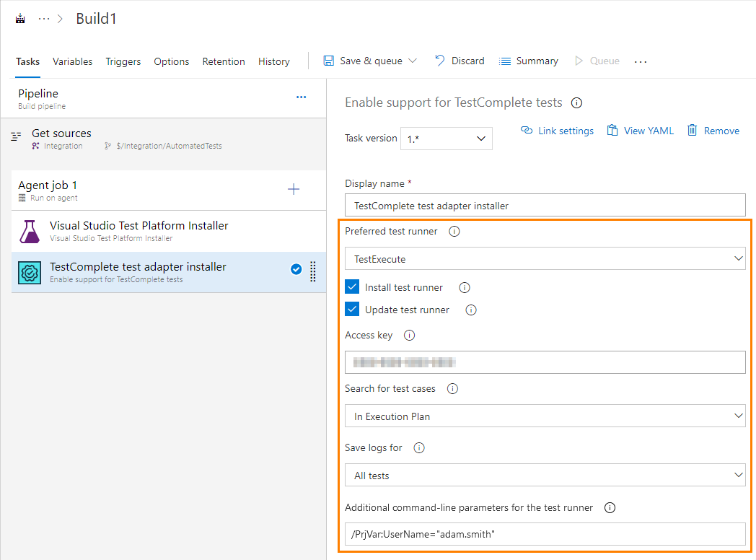This screenshot has height=560, width=756.
Task: Switch to the Variables tab
Action: click(72, 61)
